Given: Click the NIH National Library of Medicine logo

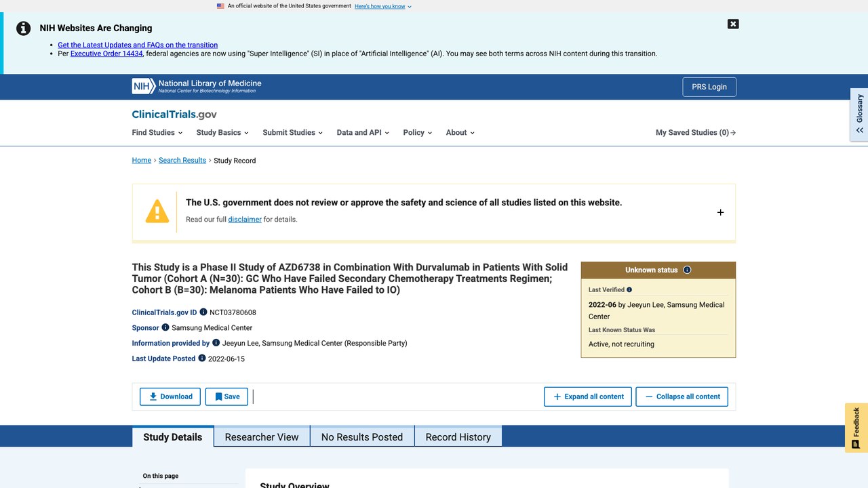Looking at the screenshot, I should 197,87.
